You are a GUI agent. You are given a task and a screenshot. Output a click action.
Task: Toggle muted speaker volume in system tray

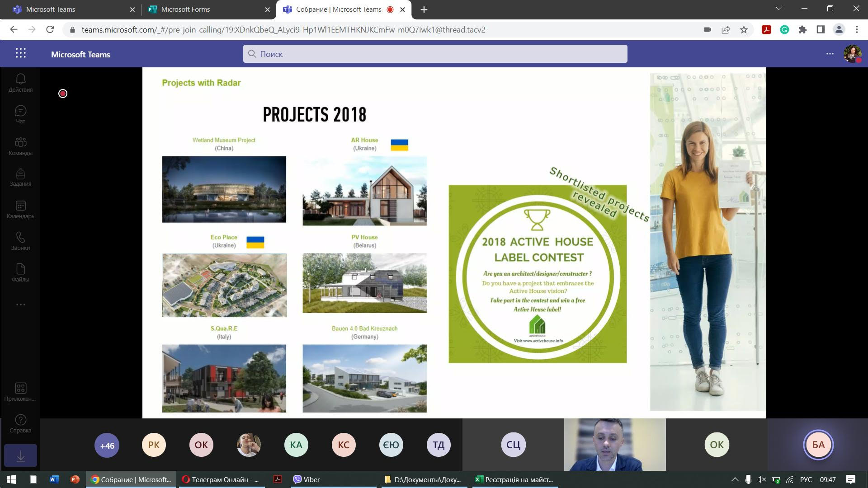(761, 479)
